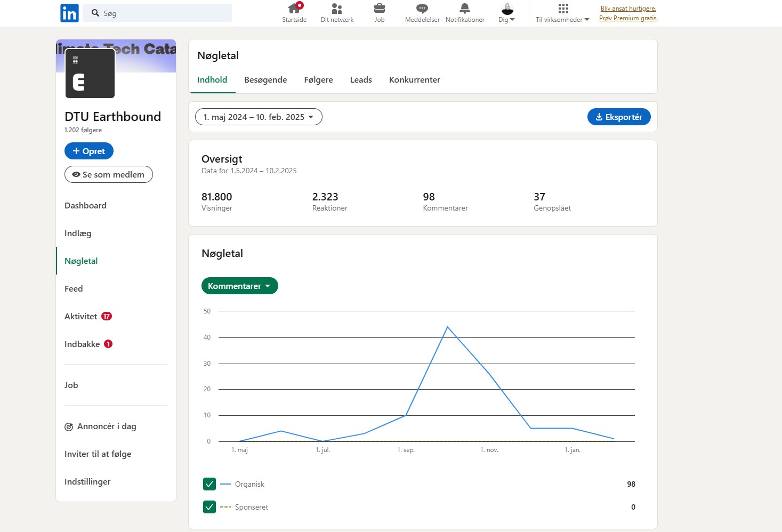Click Bliv ansat hurtigere Premium link

(628, 9)
